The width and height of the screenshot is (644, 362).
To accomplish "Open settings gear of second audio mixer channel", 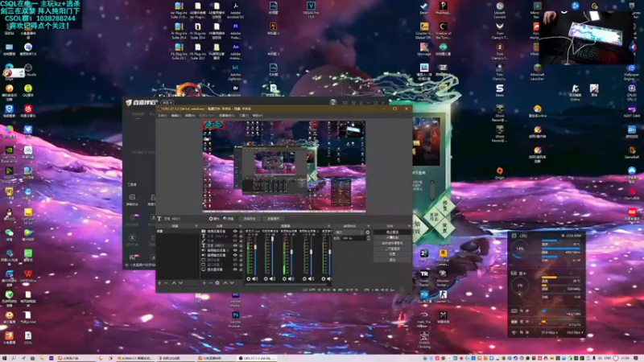I will 266,278.
